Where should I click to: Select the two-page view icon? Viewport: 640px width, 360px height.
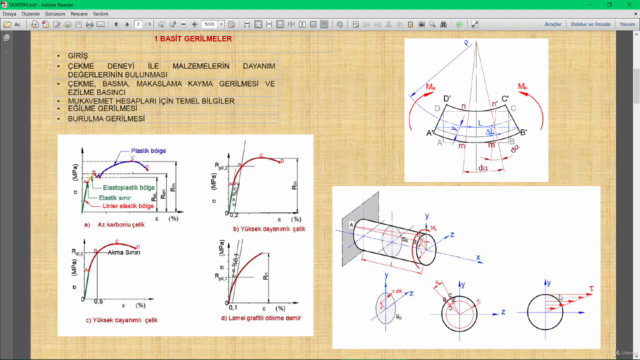(302, 24)
